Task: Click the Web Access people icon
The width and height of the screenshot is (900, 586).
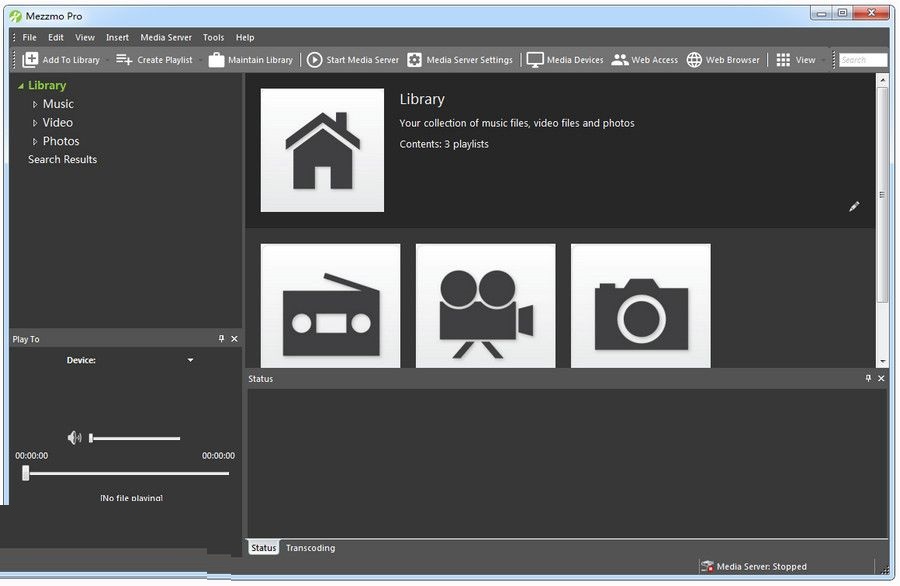Action: (620, 60)
